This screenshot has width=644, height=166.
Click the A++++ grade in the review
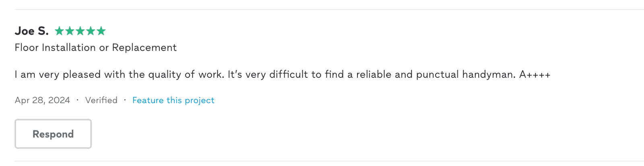tap(535, 75)
